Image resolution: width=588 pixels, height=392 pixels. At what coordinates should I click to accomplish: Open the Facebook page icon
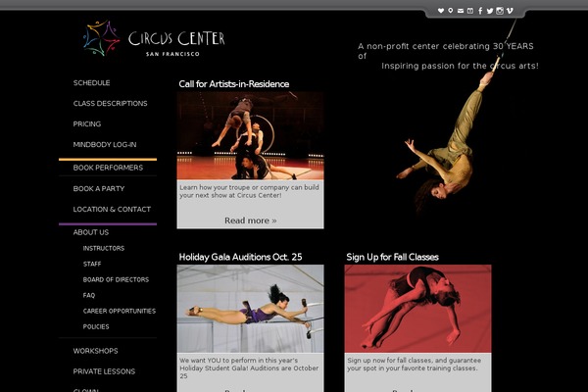pos(480,11)
